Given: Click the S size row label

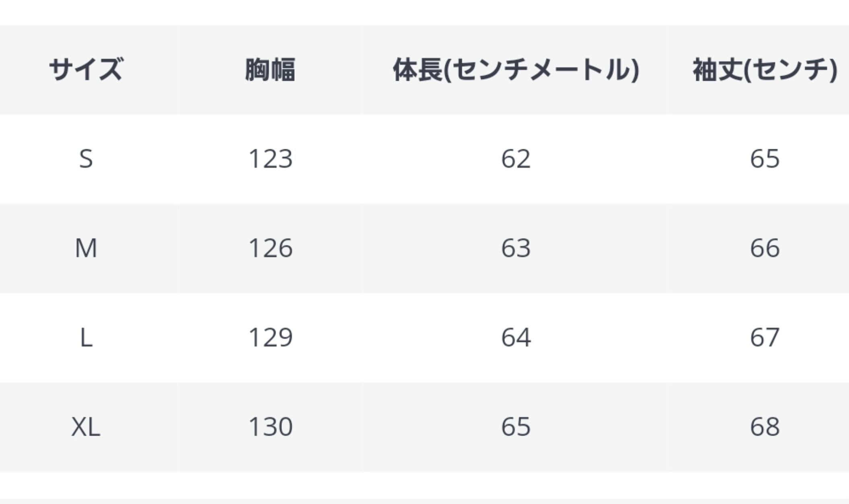Looking at the screenshot, I should coord(86,159).
